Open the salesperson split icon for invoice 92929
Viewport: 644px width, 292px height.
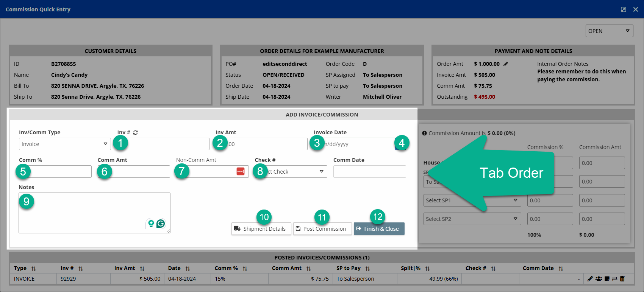(x=599, y=279)
